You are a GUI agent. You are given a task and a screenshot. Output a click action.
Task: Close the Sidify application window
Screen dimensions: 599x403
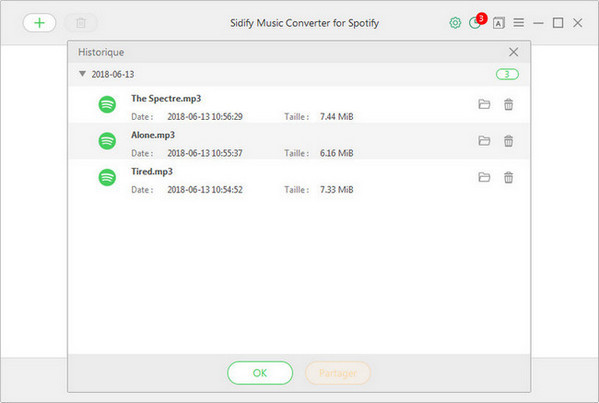(578, 23)
